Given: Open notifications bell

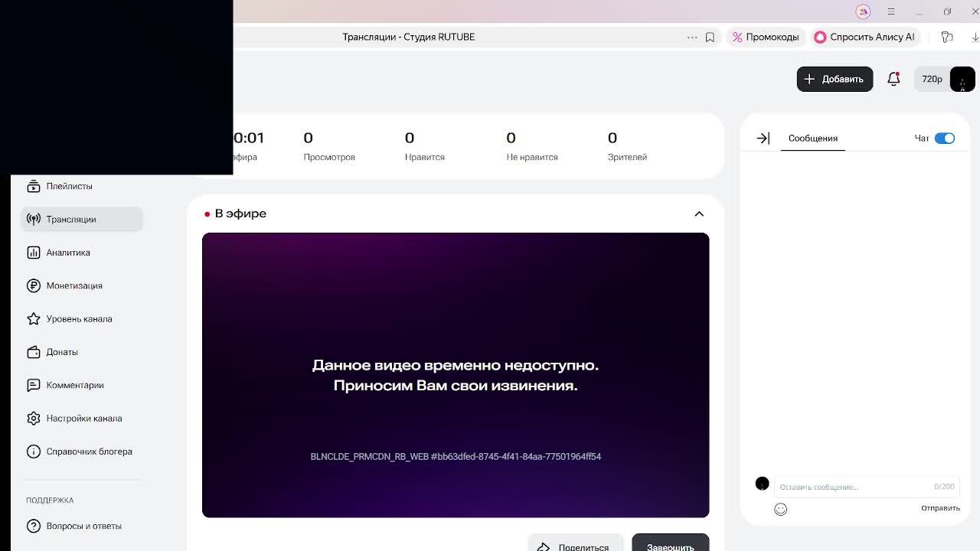Looking at the screenshot, I should tap(893, 79).
